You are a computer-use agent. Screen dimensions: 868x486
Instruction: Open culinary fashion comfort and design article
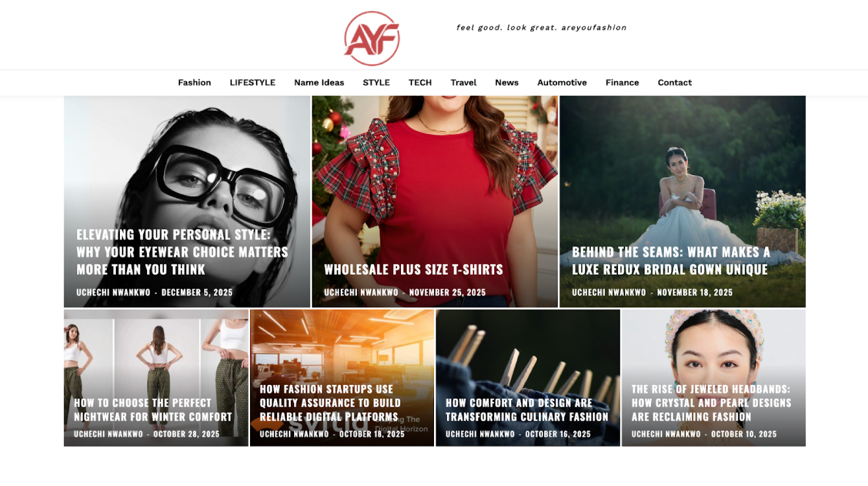[x=527, y=410]
